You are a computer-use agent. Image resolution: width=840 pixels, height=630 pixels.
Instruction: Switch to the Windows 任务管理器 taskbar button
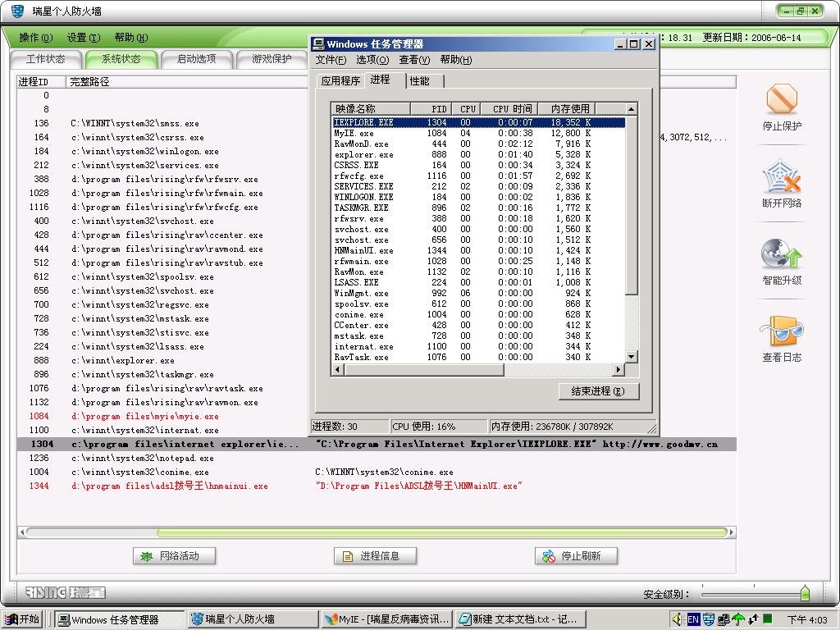coord(119,619)
